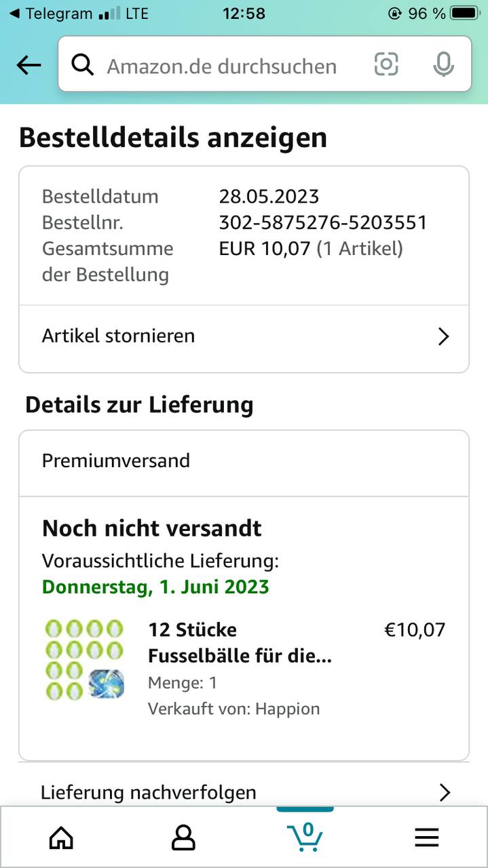Go to the Home tab icon

(x=61, y=838)
